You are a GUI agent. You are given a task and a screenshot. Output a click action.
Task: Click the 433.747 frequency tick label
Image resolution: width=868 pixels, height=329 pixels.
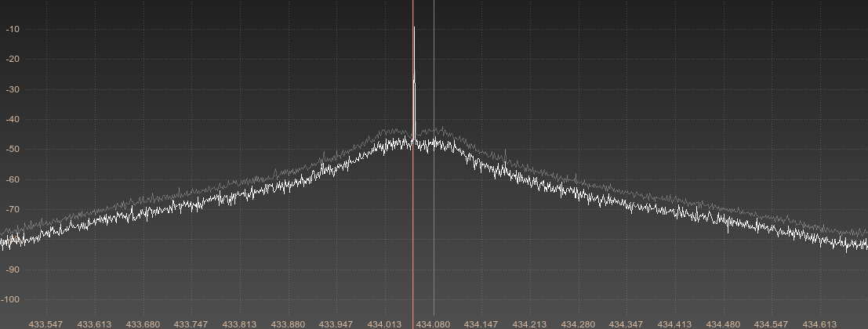191,324
